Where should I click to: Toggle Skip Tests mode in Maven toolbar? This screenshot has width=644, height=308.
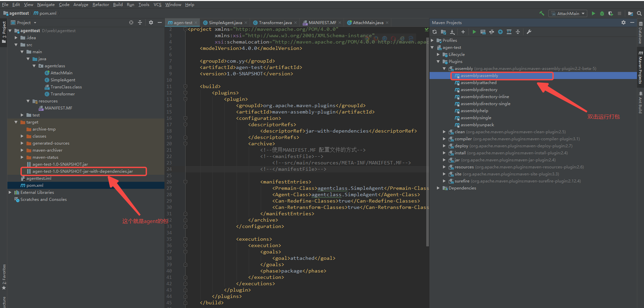(500, 32)
